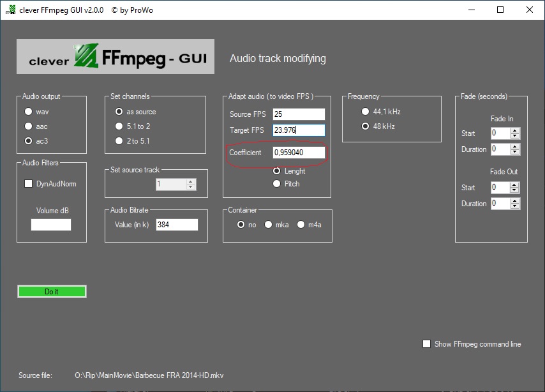The width and height of the screenshot is (545, 392).
Task: Decrease Fade Out Start value
Action: pos(515,190)
